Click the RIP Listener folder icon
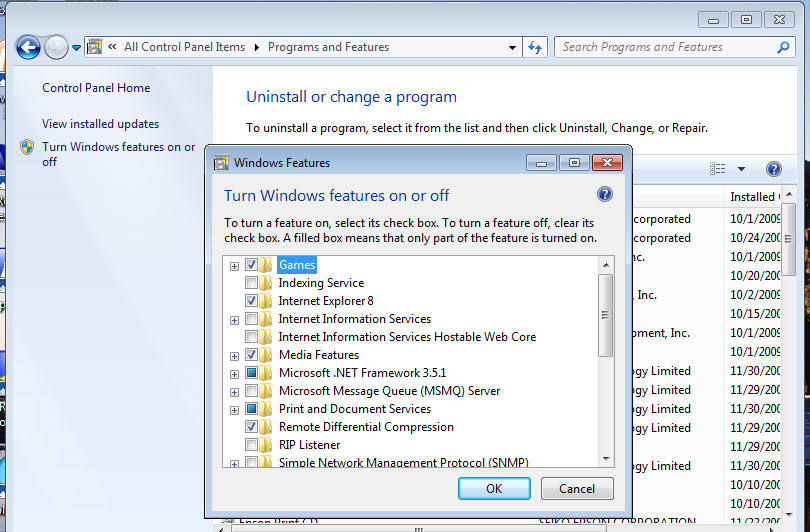 coord(266,445)
